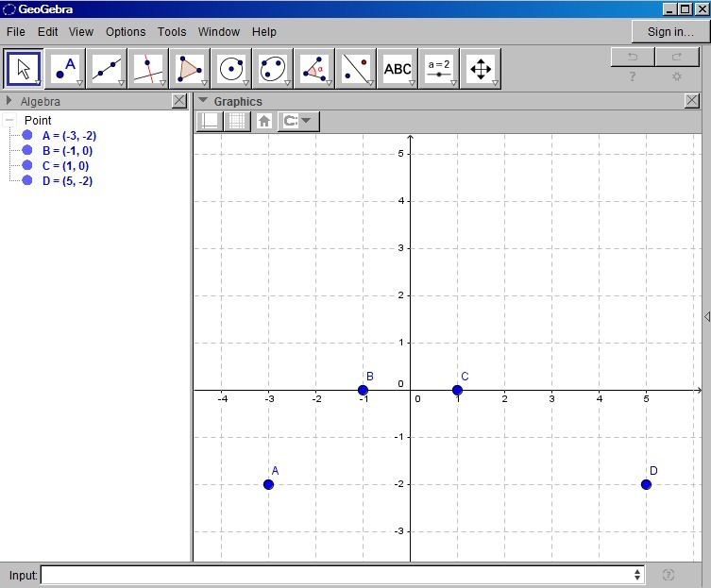The width and height of the screenshot is (711, 588).
Task: Toggle visibility circle for point D
Action: point(26,181)
